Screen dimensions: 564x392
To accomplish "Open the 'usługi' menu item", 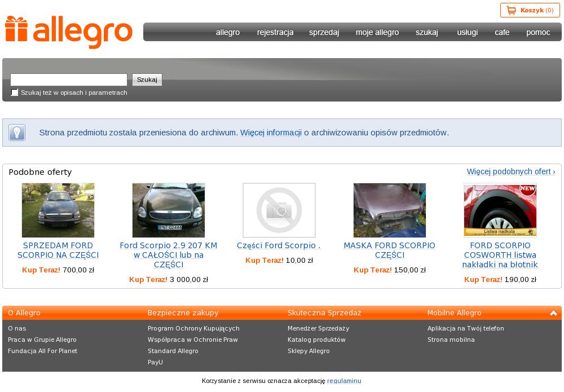I will 468,32.
